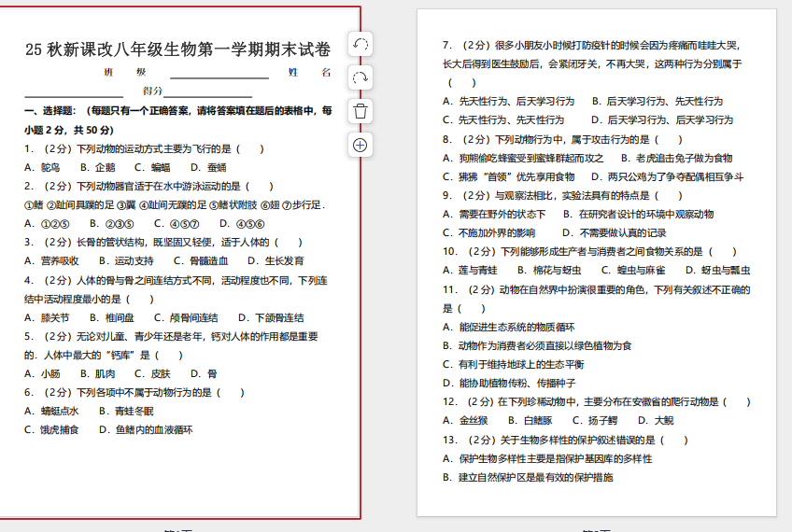792x532 pixels.
Task: Click option "A. 鸵鸟" under question 1
Action: point(42,167)
